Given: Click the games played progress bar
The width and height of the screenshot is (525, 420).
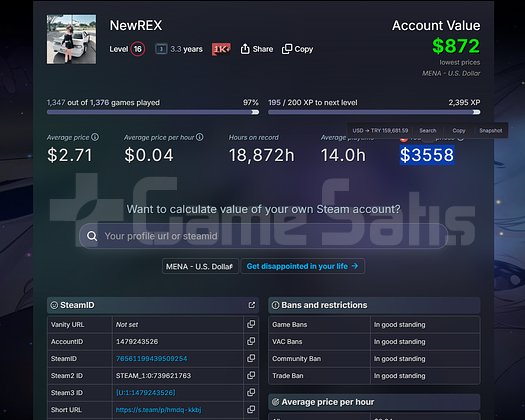Looking at the screenshot, I should [153, 112].
